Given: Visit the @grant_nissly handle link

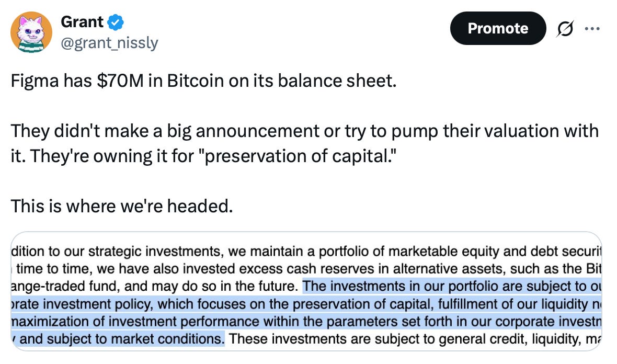Looking at the screenshot, I should pos(109,42).
